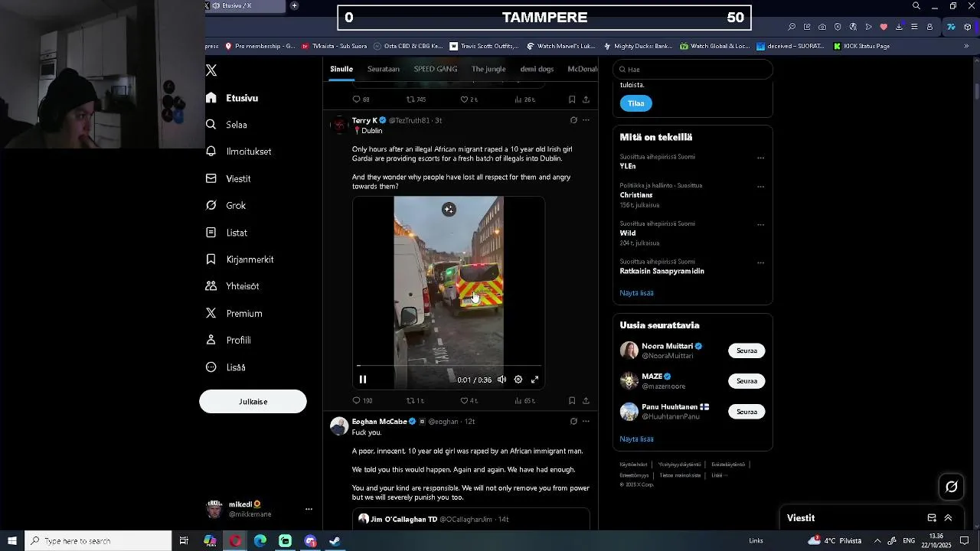Screen dimensions: 980x551
Task: Open Kirjanmerkit bookmarks
Action: 240,259
